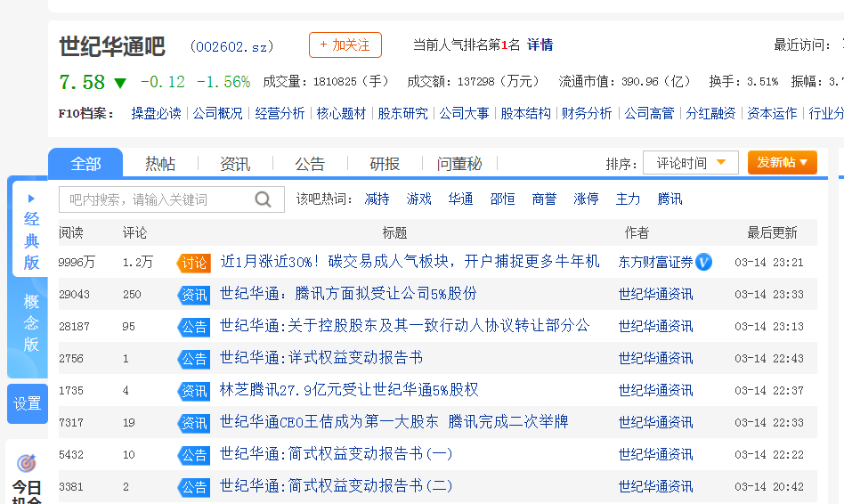The width and height of the screenshot is (844, 504).
Task: Click 公告 tag on 简式权益变动报告书(一)
Action: (194, 455)
